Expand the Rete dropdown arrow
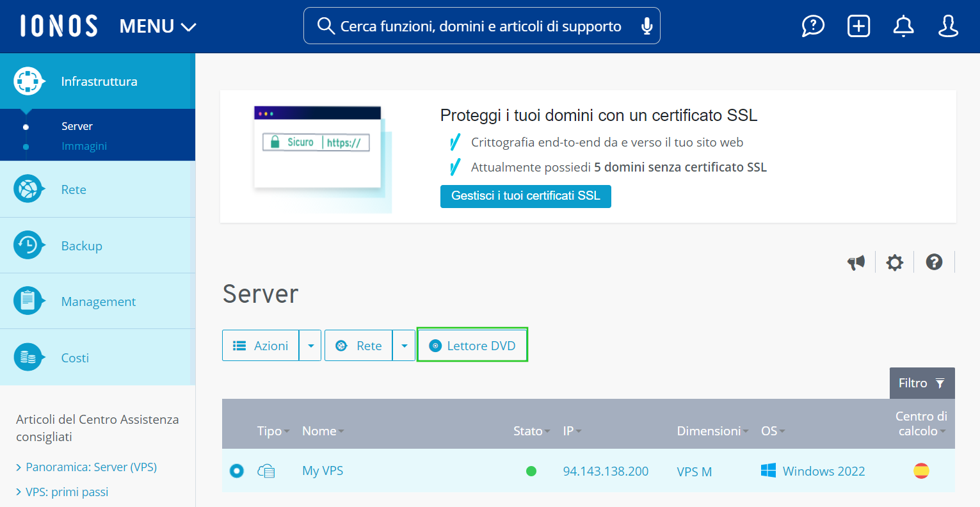 tap(404, 346)
